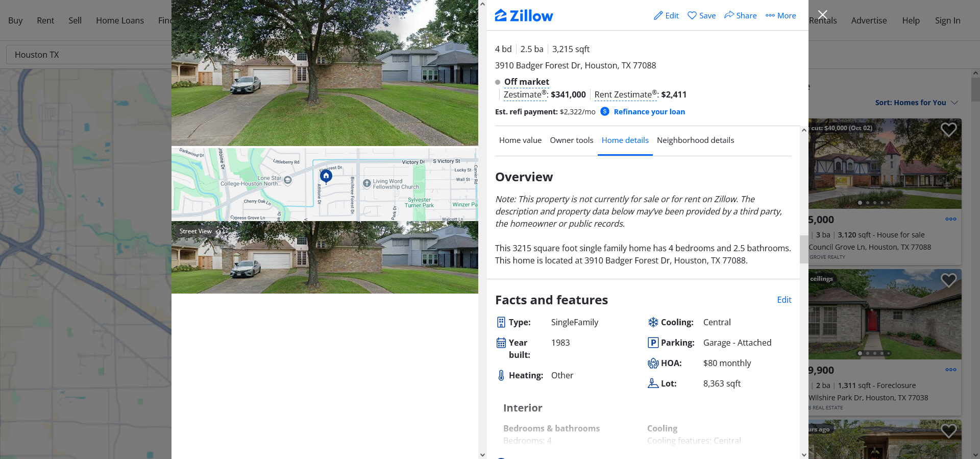
Task: Click the Parking P icon
Action: click(x=653, y=343)
